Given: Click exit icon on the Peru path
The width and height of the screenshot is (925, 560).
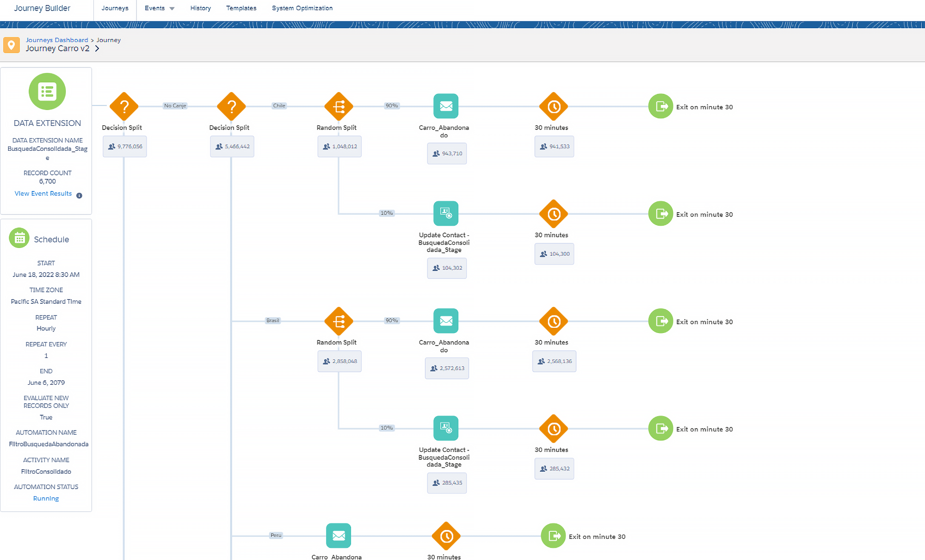Looking at the screenshot, I should click(x=553, y=535).
